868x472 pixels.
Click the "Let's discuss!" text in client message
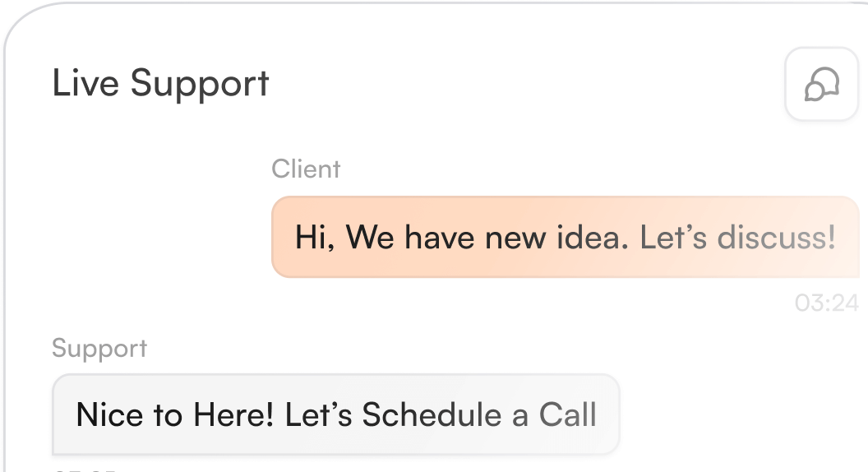pyautogui.click(x=737, y=238)
